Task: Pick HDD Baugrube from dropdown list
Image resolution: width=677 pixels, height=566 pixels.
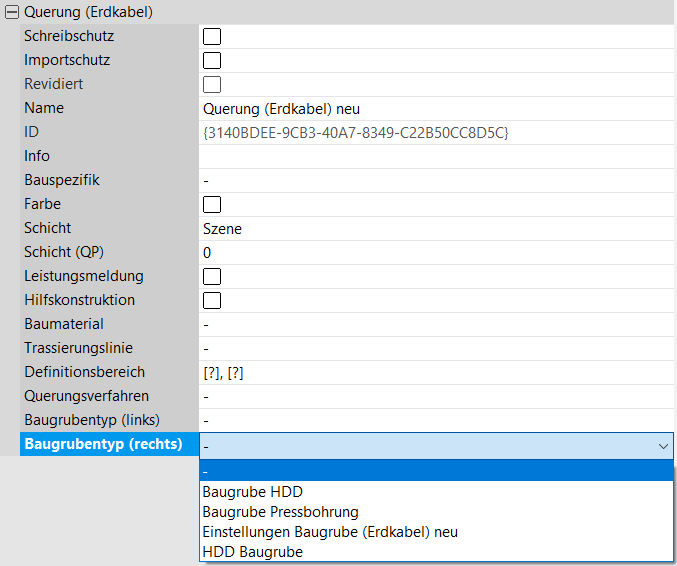Action: click(x=252, y=552)
